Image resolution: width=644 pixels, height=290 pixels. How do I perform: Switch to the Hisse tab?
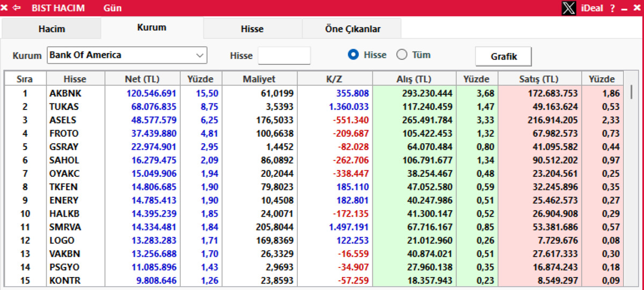point(252,29)
